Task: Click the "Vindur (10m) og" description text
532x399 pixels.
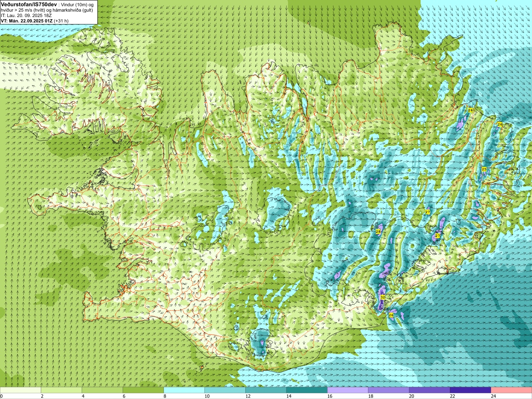Action: (x=77, y=4)
